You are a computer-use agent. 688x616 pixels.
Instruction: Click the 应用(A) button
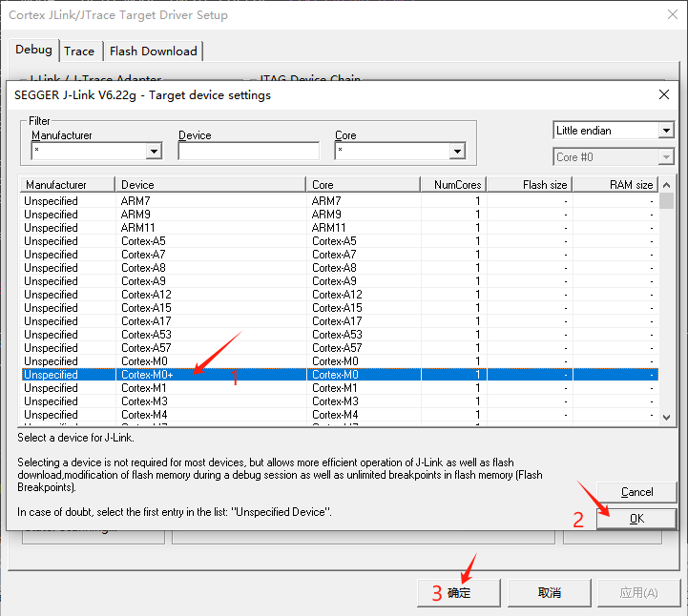tap(639, 593)
